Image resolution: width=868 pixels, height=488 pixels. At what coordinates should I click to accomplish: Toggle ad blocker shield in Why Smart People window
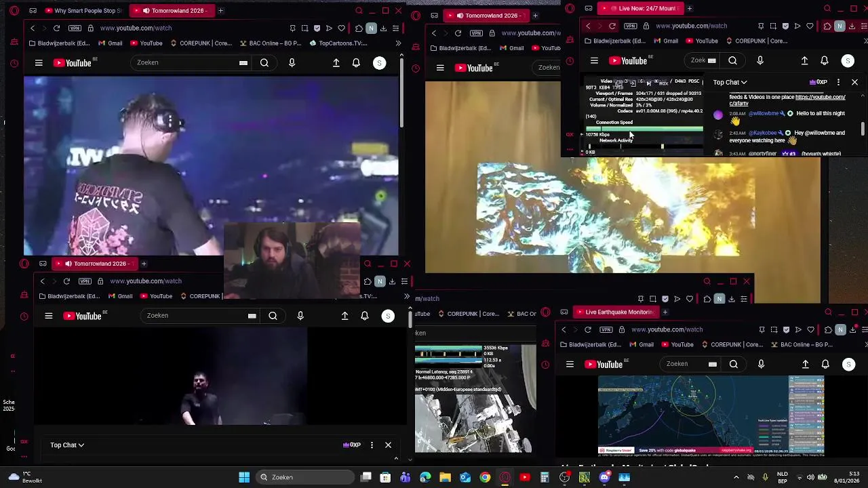(317, 28)
